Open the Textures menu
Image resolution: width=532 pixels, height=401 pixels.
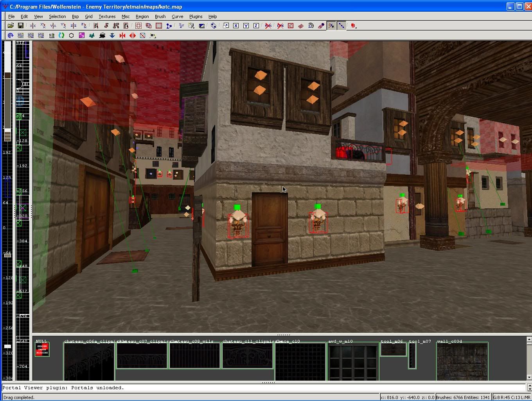pos(107,16)
